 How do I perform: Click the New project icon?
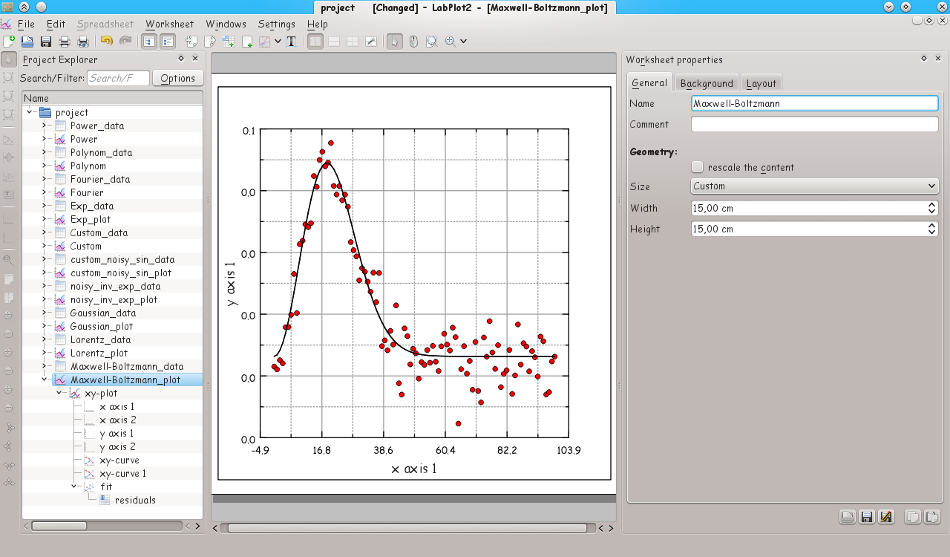pos(10,41)
